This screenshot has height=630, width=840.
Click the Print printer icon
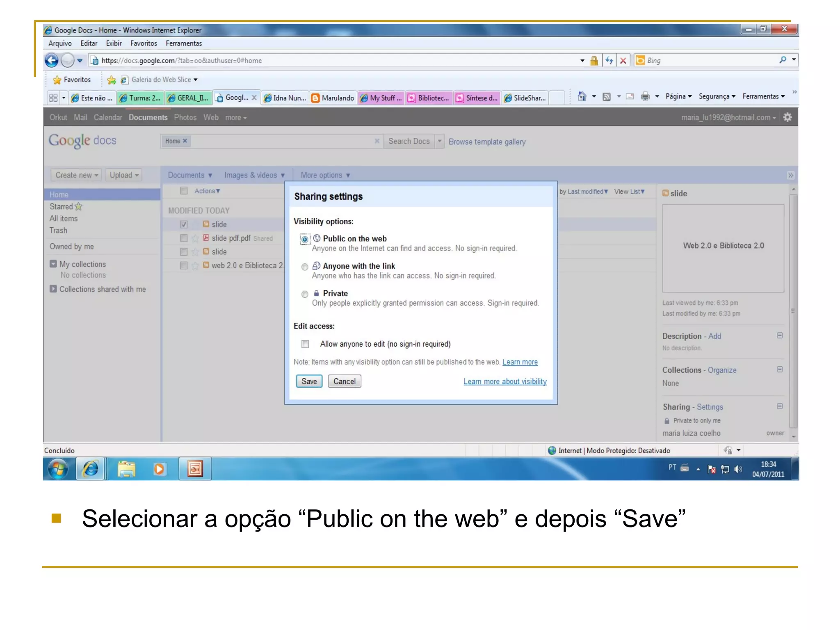coord(645,96)
